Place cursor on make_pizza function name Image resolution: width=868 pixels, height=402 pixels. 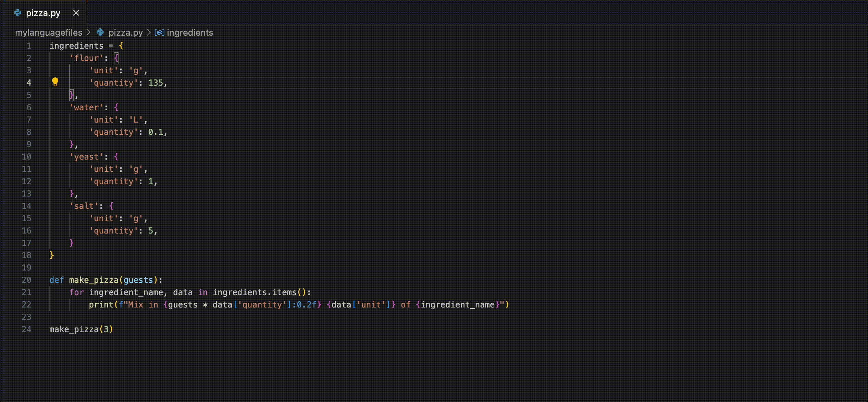click(x=94, y=280)
